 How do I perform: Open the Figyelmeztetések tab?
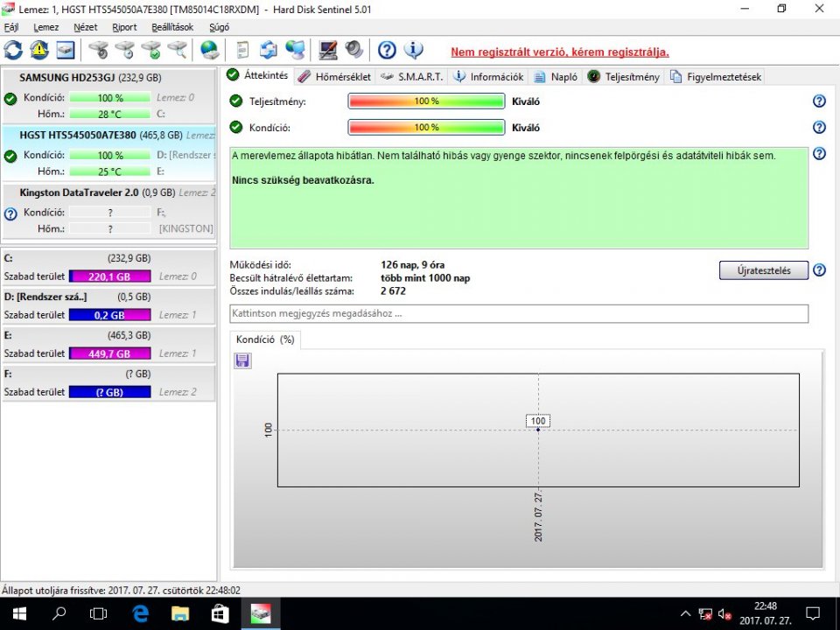pos(716,77)
